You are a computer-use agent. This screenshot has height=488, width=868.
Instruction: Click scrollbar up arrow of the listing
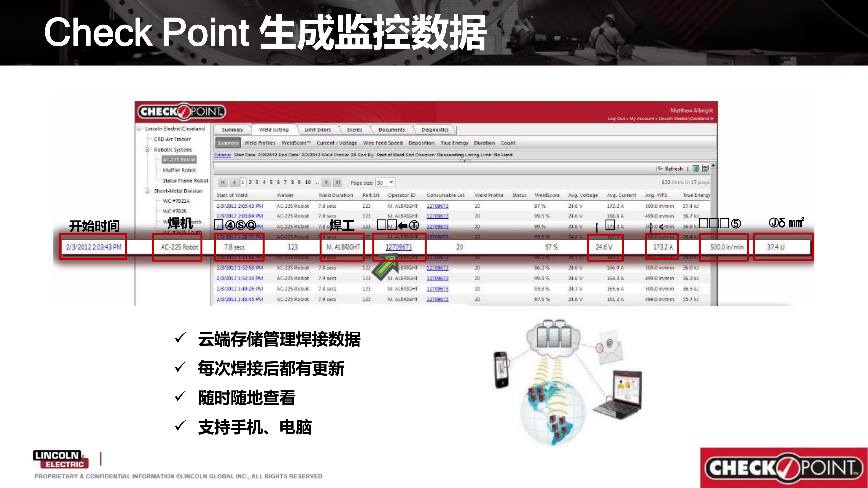(713, 166)
